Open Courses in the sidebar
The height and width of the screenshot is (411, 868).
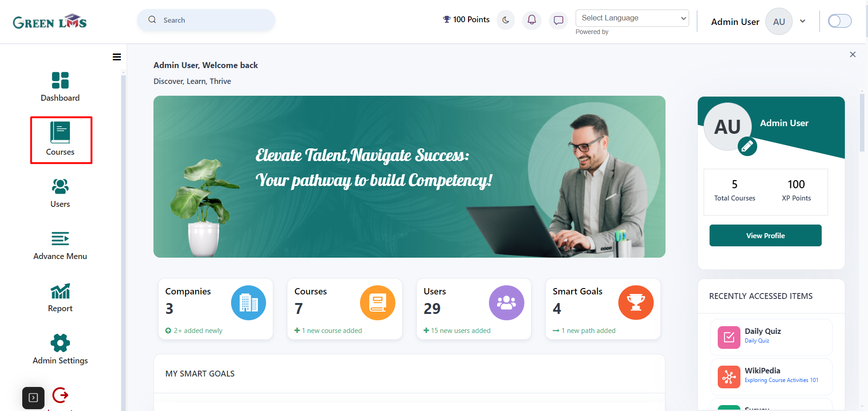[x=60, y=140]
